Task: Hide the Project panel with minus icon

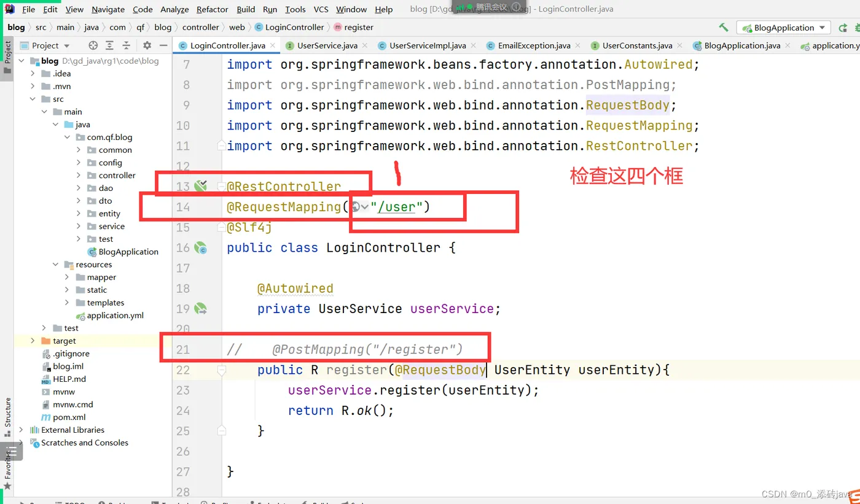Action: click(163, 45)
